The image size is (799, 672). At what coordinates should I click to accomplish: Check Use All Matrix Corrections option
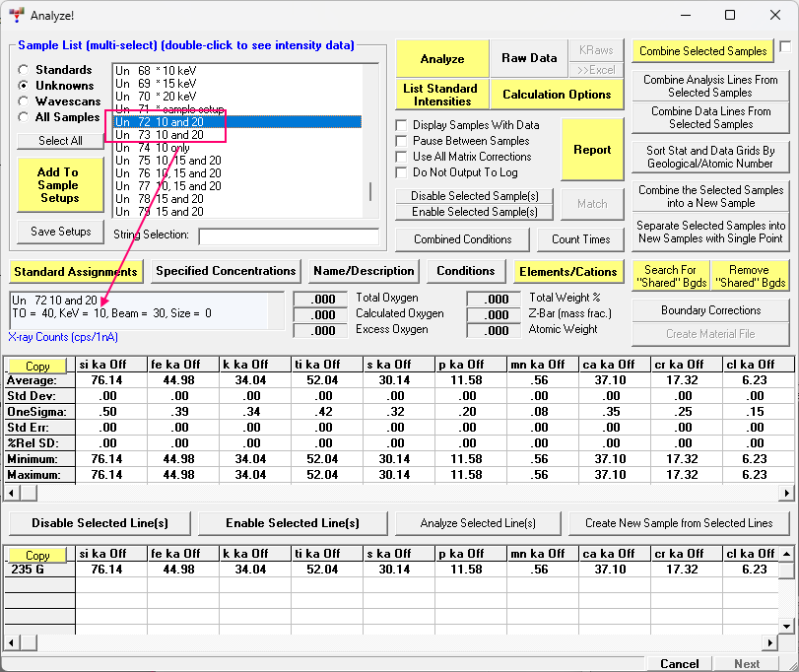402,157
